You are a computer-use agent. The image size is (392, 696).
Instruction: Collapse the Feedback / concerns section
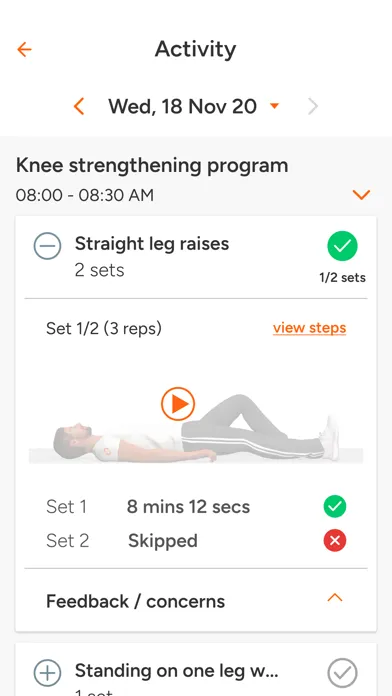pos(335,598)
